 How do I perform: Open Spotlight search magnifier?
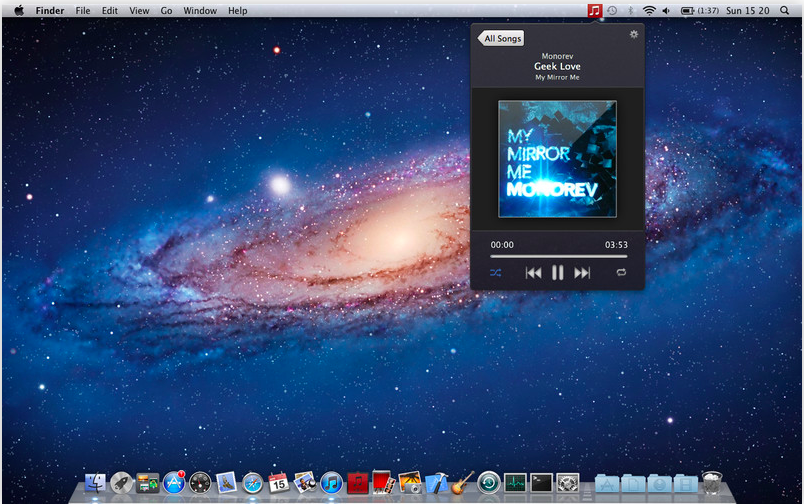(785, 10)
